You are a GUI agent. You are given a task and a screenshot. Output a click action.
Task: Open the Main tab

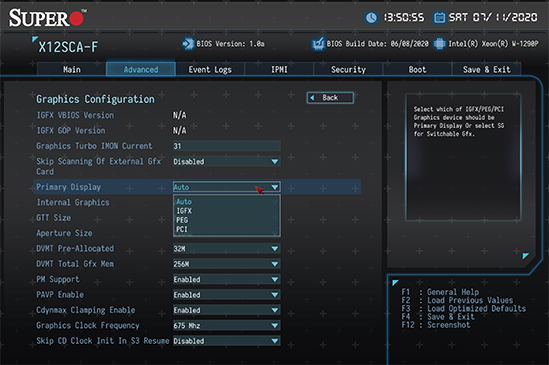tap(71, 69)
